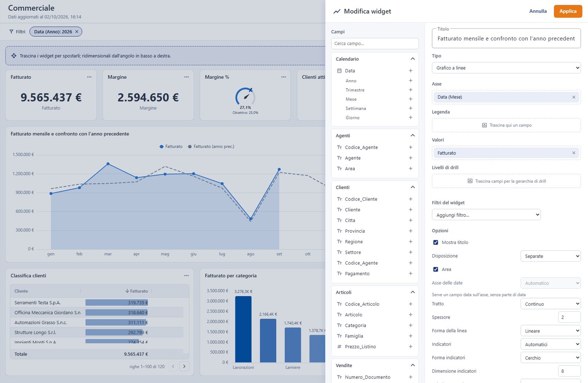Open the Tratto dropdown set to Continuo
The height and width of the screenshot is (383, 588).
[551, 304]
